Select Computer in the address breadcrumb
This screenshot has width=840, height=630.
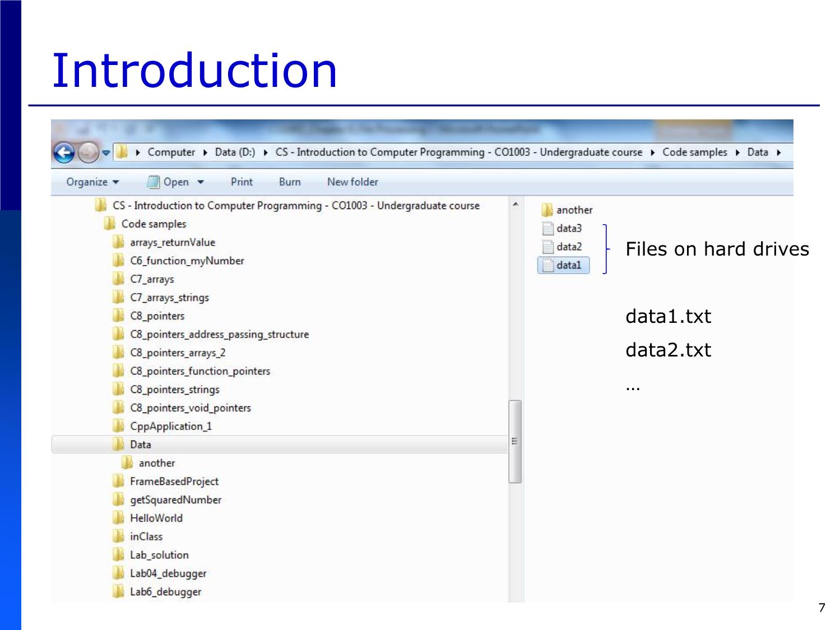click(x=171, y=152)
